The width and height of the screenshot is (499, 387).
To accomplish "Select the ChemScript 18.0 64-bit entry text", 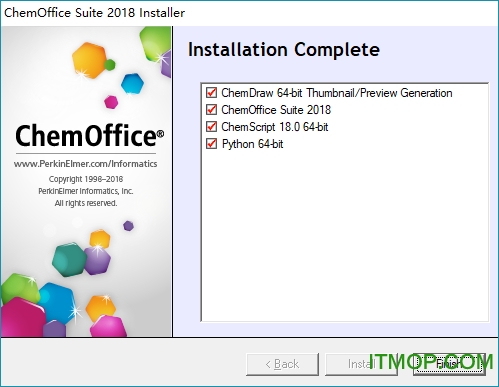I will point(275,127).
